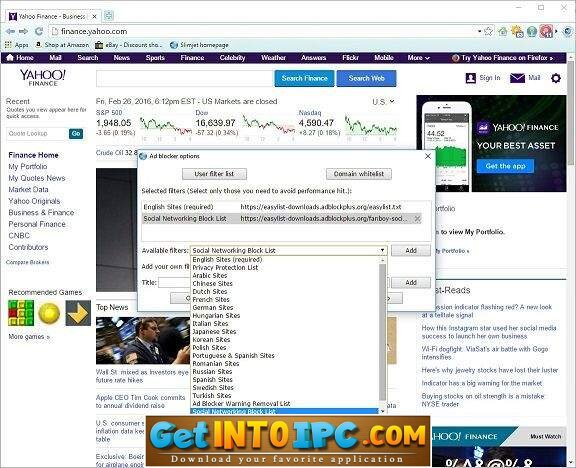Go back with the browser back arrow
Image resolution: width=576 pixels, height=468 pixels.
(x=10, y=32)
